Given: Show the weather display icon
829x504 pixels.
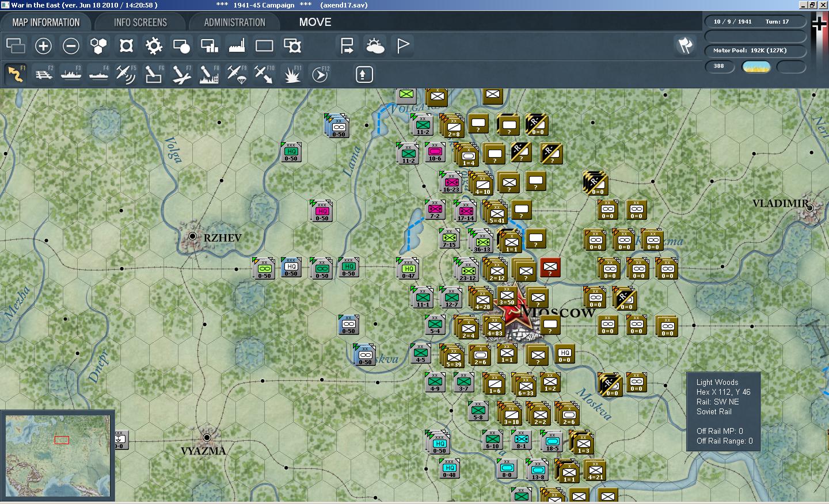Looking at the screenshot, I should coord(375,46).
